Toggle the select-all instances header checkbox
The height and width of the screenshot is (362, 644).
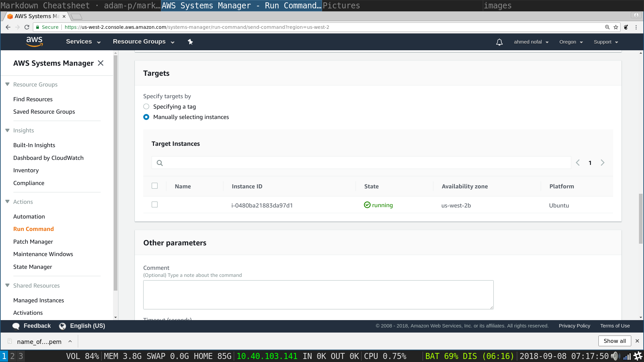pyautogui.click(x=155, y=186)
